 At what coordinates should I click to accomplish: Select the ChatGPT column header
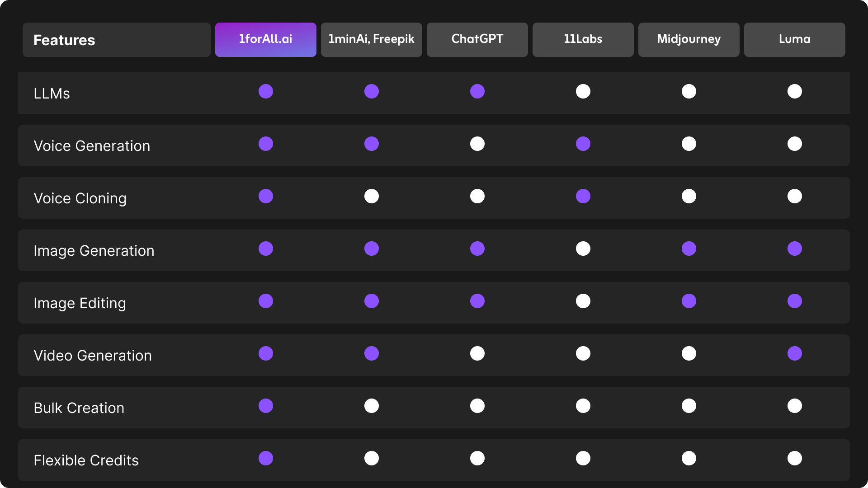[x=477, y=39]
